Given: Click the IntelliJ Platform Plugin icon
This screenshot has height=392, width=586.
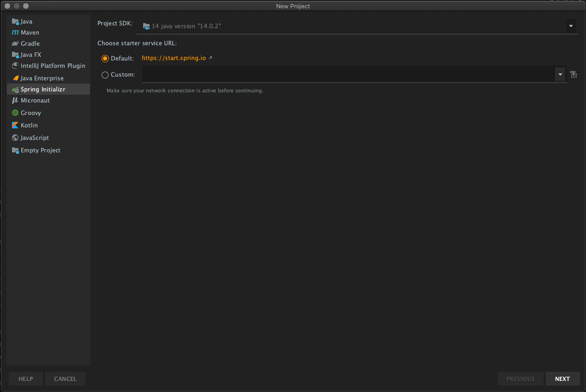Looking at the screenshot, I should tap(15, 66).
